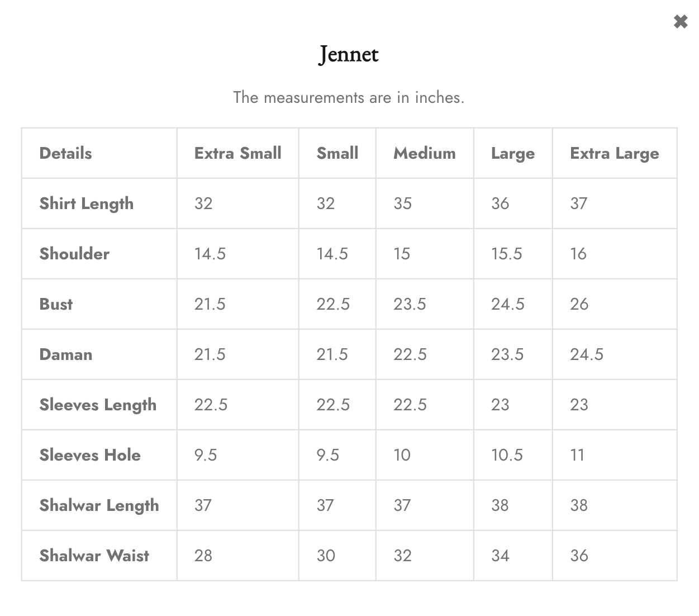Click the Large Sleeves Hole value 10.5
Screen dimensions: 699x616
(x=507, y=455)
